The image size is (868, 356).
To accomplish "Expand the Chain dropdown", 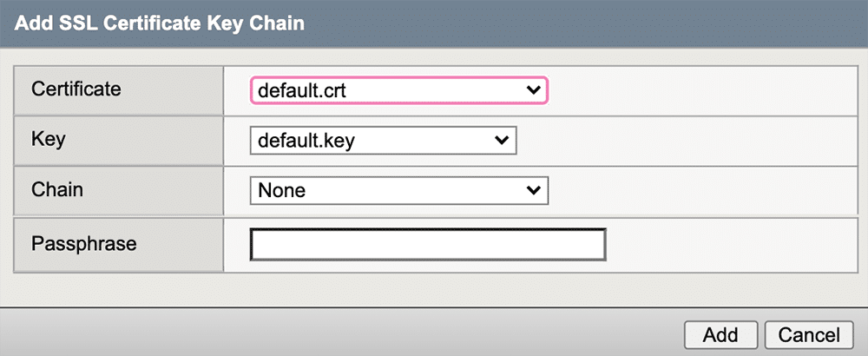I will click(398, 190).
